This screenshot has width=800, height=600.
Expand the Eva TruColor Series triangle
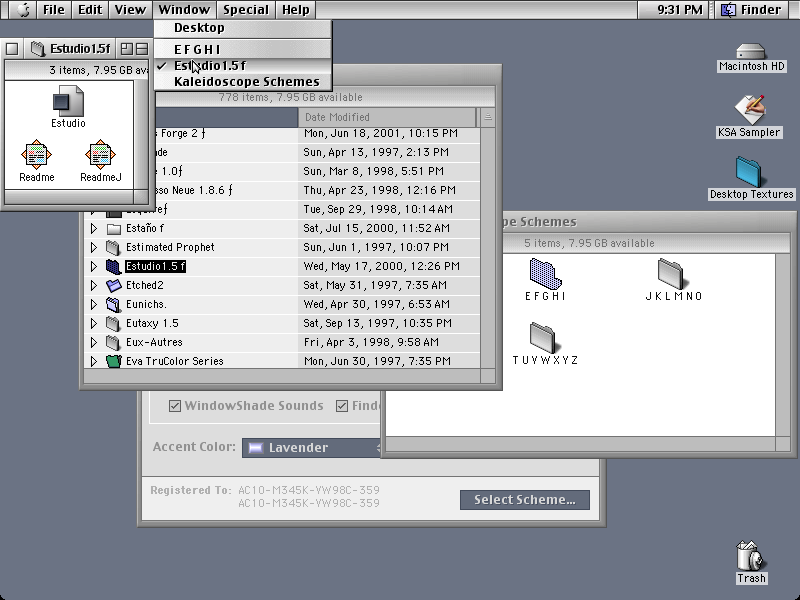pos(94,361)
